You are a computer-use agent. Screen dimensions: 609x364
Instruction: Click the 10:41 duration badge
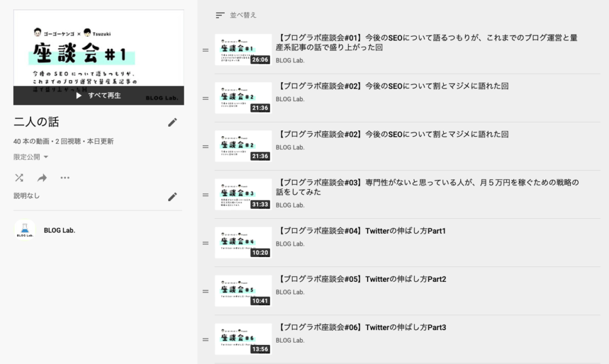click(x=260, y=301)
